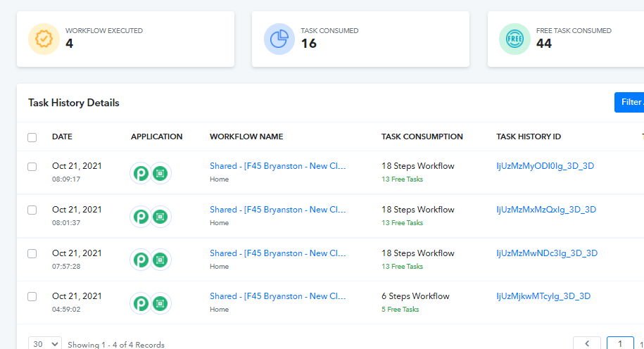Click the Home folder label in the 08:09:17 row

point(220,179)
